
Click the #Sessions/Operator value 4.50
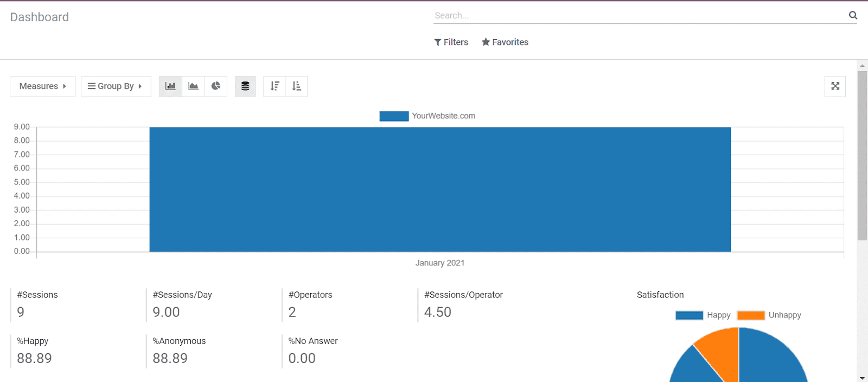438,312
